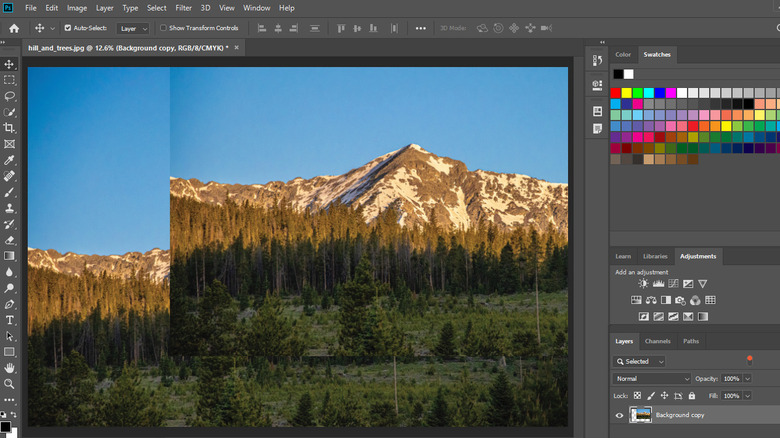Click the Background copy layer thumbnail
This screenshot has height=438, width=780.
click(x=640, y=415)
